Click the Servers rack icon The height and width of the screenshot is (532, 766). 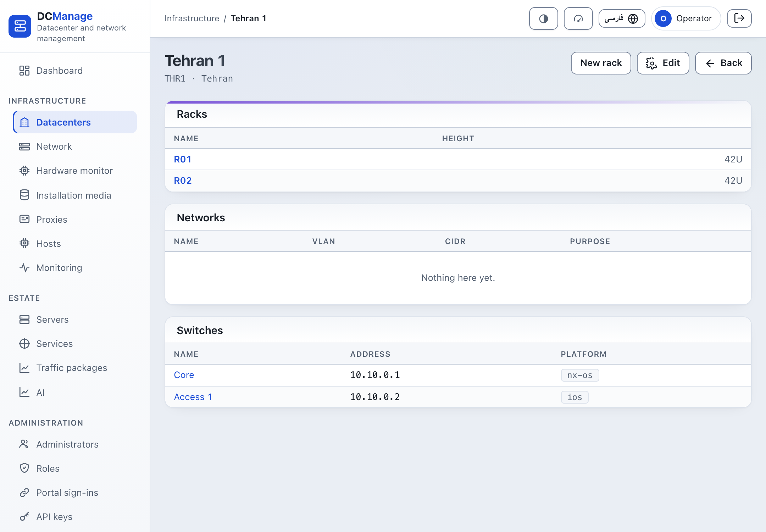click(x=24, y=319)
